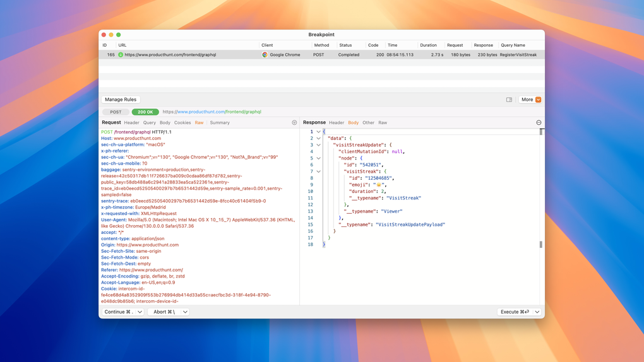Select the request Raw tab
The image size is (644, 362).
tap(199, 123)
